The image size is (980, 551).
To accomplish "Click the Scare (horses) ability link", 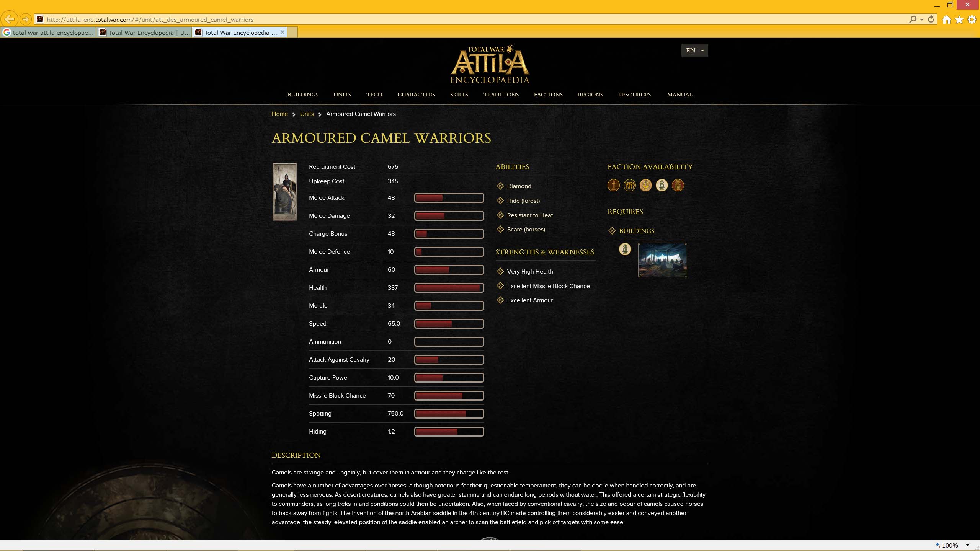I will pyautogui.click(x=526, y=230).
